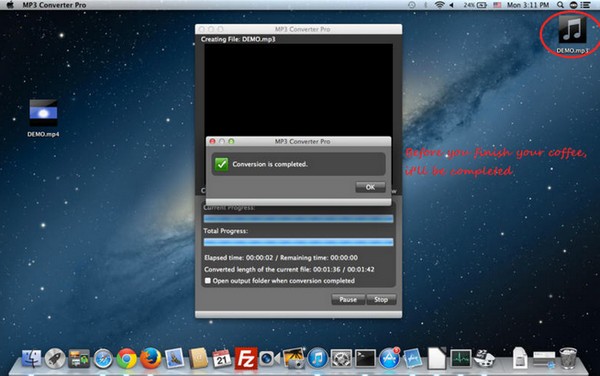Open Xcode blueprint icon in dock
Viewport: 600px width, 376px height.
412,359
